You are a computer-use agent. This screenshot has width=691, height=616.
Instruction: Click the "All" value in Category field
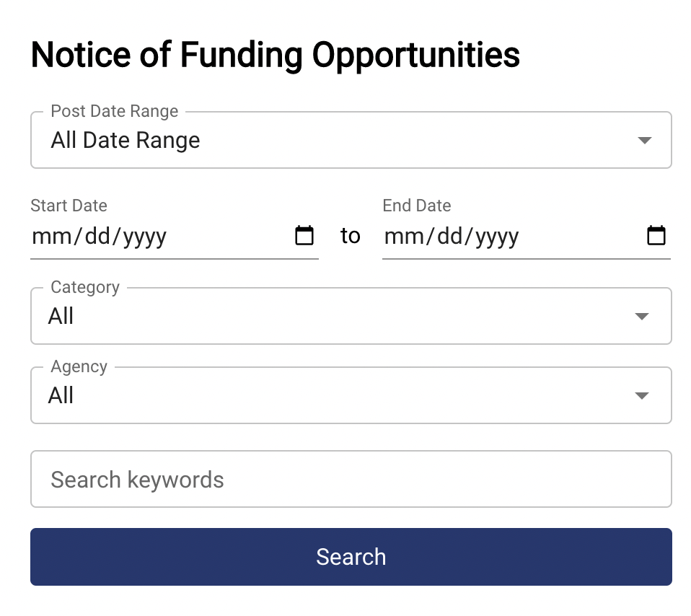point(61,316)
